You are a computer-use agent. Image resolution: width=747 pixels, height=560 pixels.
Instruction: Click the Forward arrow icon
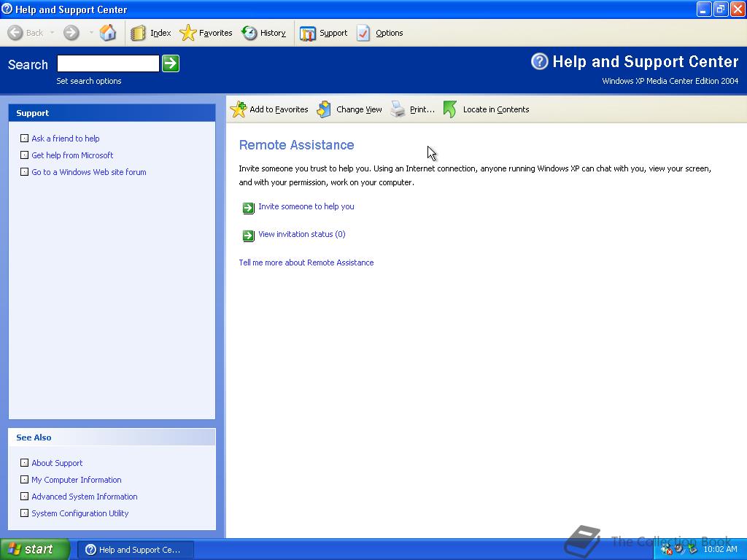[x=71, y=33]
